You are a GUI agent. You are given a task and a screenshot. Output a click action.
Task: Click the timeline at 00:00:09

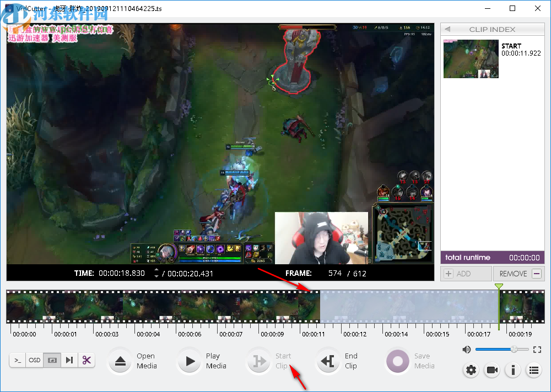pos(272,334)
